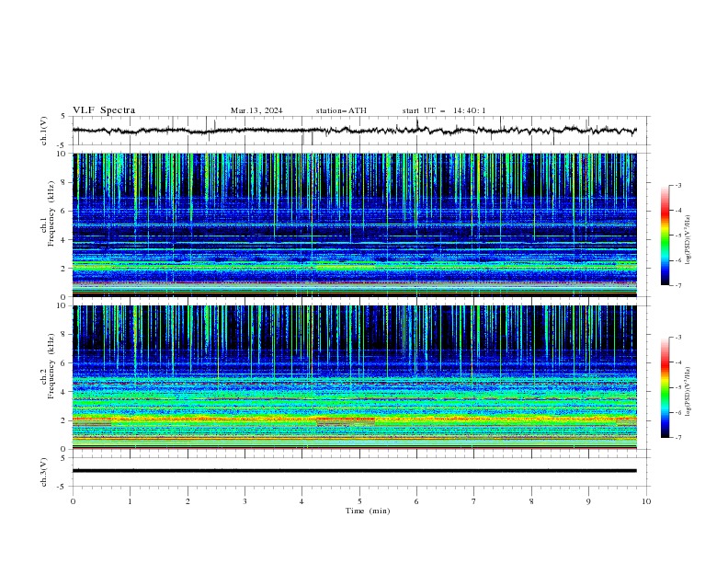Image resolution: width=728 pixels, height=563 pixels.
Task: Select the 'Time (min)' x-axis label
Action: [368, 511]
